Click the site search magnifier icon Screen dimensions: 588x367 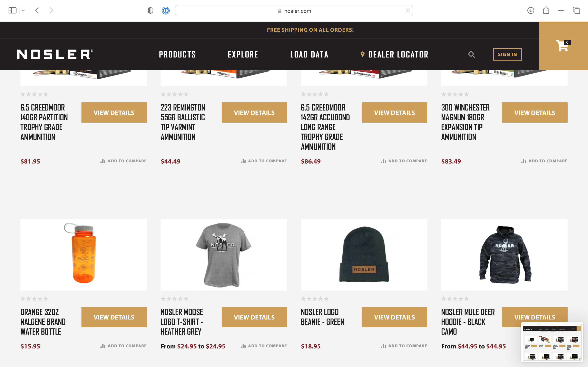pyautogui.click(x=471, y=54)
